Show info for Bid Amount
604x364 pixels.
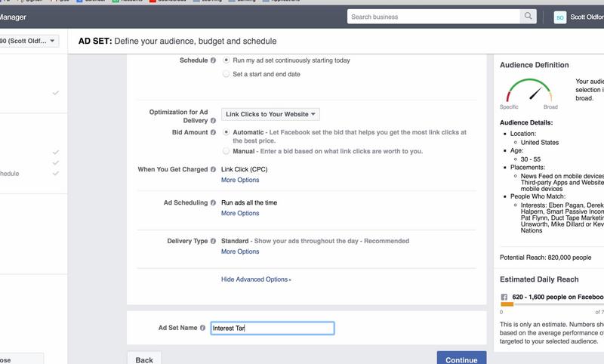click(x=213, y=132)
